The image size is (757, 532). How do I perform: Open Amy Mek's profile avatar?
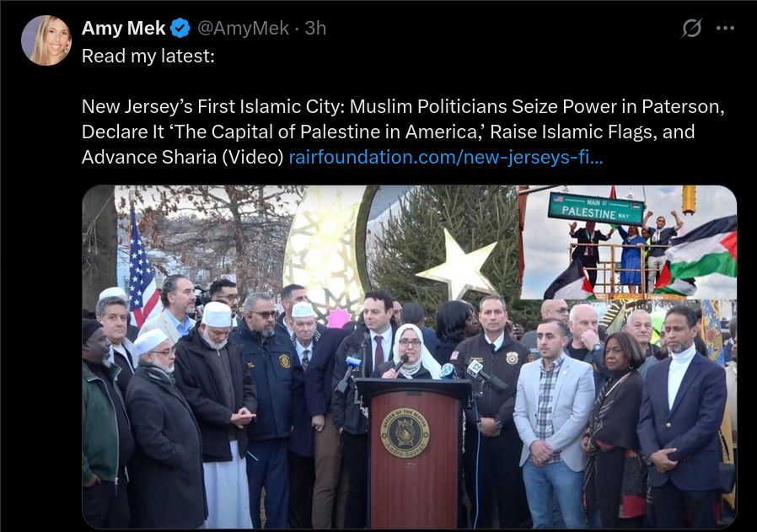tap(46, 40)
